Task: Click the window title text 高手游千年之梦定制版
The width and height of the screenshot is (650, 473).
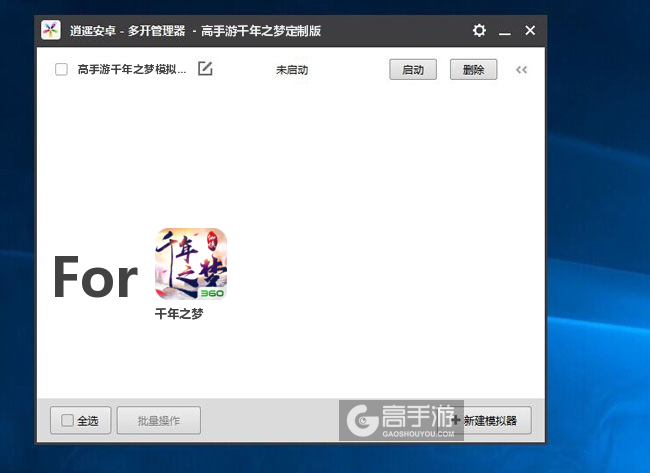Action: pos(260,31)
